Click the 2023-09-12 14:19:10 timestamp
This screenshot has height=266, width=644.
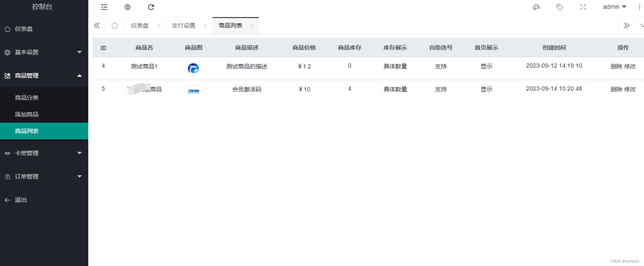(x=554, y=65)
